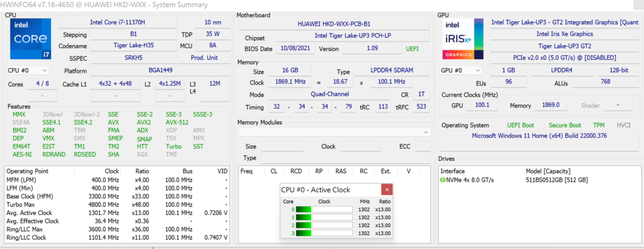Click the AVX-512 feature label
Screen dimensions: 644x249
(177, 123)
